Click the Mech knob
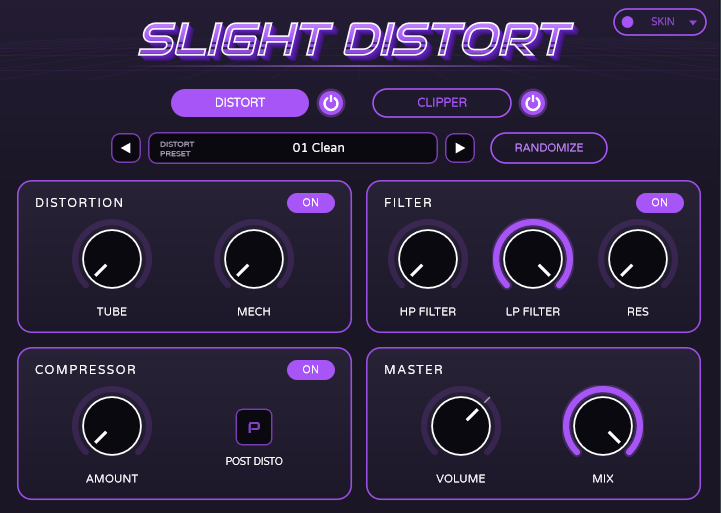This screenshot has width=721, height=513. pyautogui.click(x=254, y=259)
